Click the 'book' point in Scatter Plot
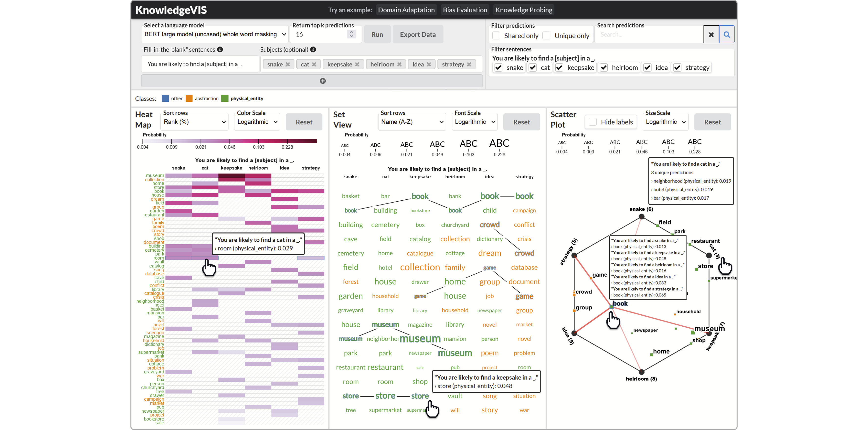 coord(611,307)
